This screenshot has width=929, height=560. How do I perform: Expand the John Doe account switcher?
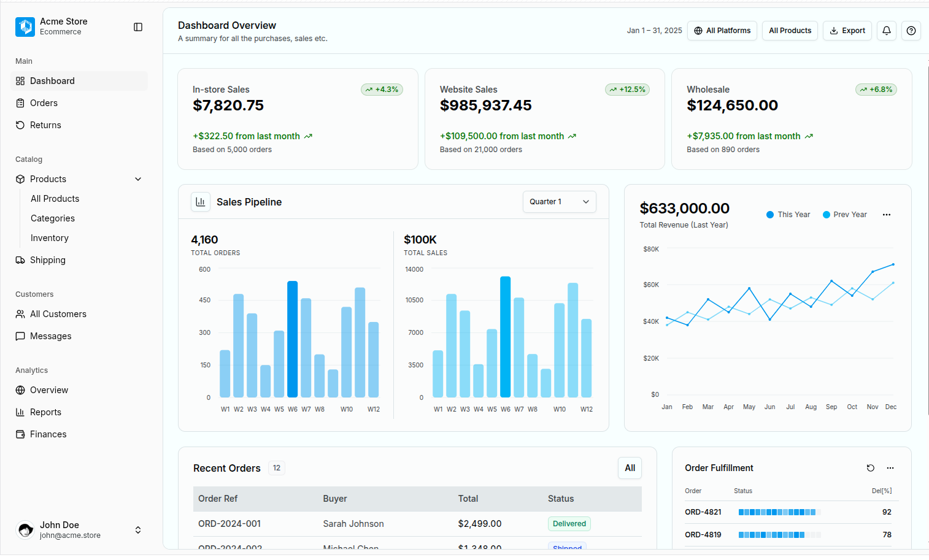click(138, 530)
